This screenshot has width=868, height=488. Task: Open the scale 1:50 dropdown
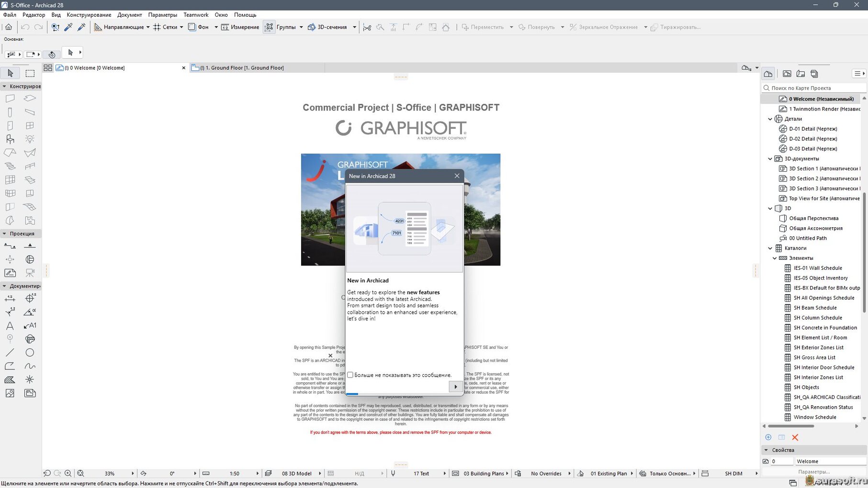pyautogui.click(x=258, y=474)
